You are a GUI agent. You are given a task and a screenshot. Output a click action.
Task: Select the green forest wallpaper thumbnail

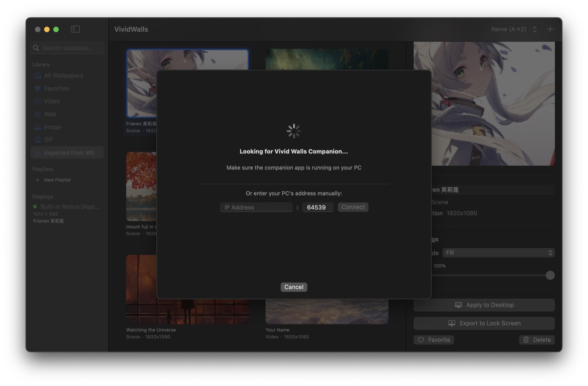pos(327,59)
